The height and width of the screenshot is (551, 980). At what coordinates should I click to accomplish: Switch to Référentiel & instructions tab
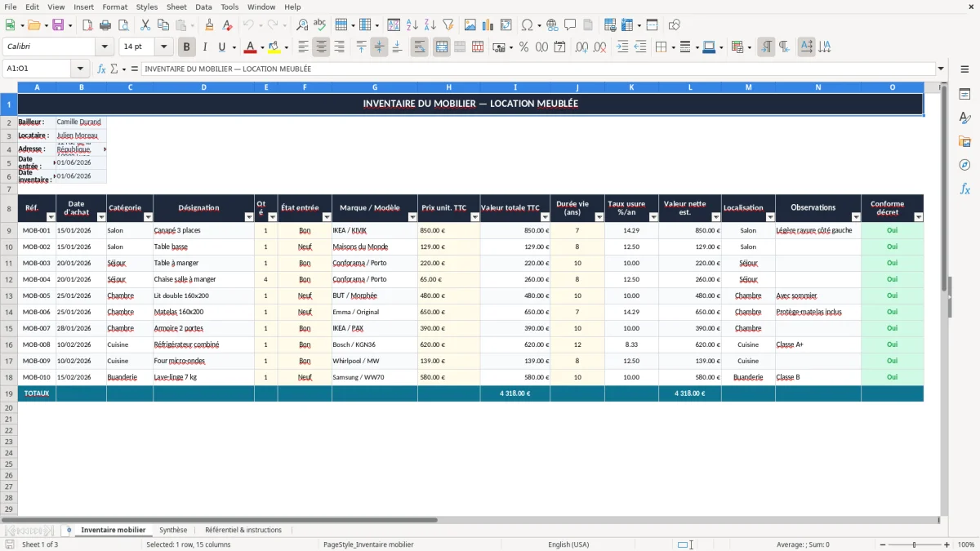pyautogui.click(x=243, y=530)
